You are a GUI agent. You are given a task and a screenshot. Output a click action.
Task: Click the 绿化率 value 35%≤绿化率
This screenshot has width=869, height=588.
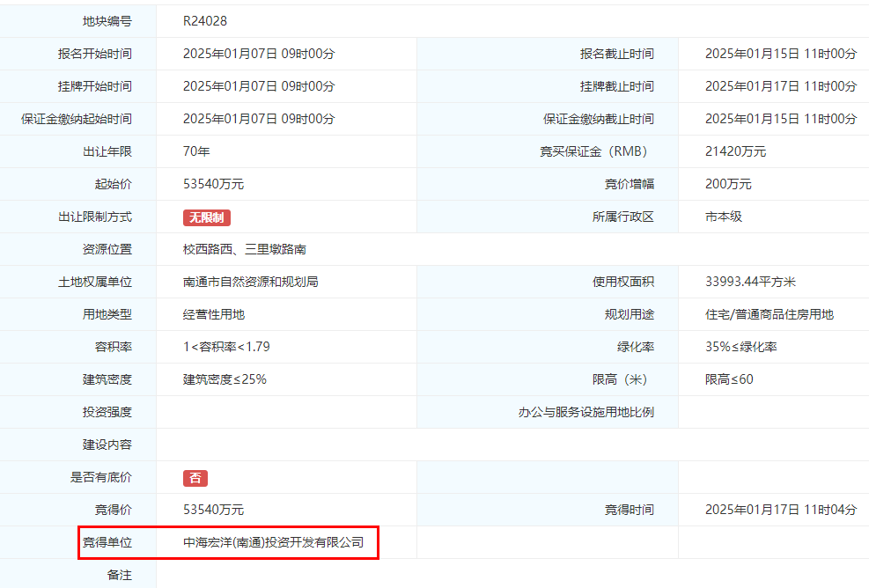click(x=741, y=347)
